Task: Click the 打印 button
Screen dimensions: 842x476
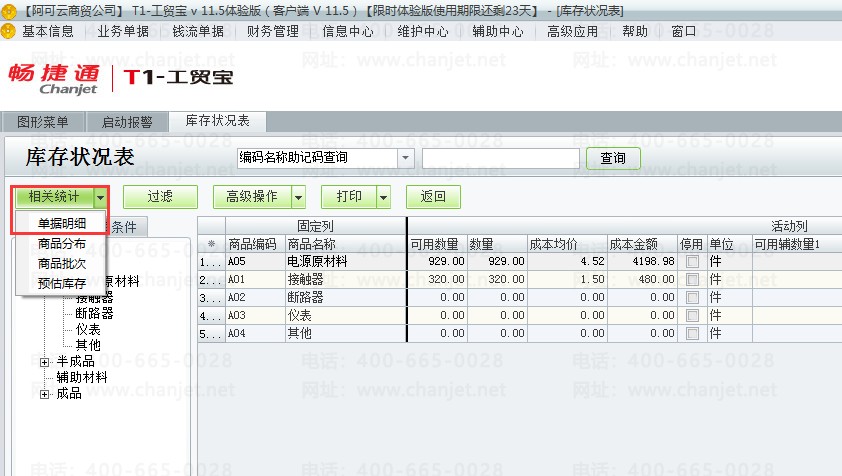Action: click(x=349, y=197)
